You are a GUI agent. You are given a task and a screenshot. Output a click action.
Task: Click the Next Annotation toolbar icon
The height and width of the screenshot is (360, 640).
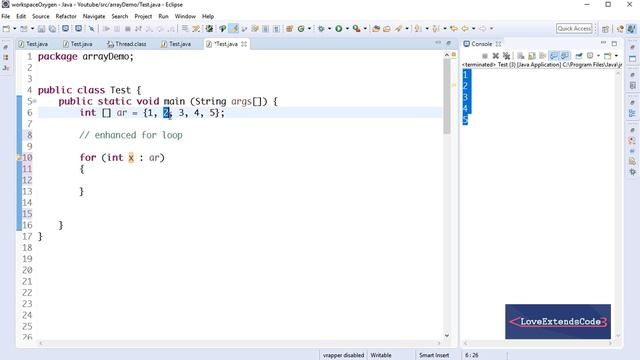point(417,29)
